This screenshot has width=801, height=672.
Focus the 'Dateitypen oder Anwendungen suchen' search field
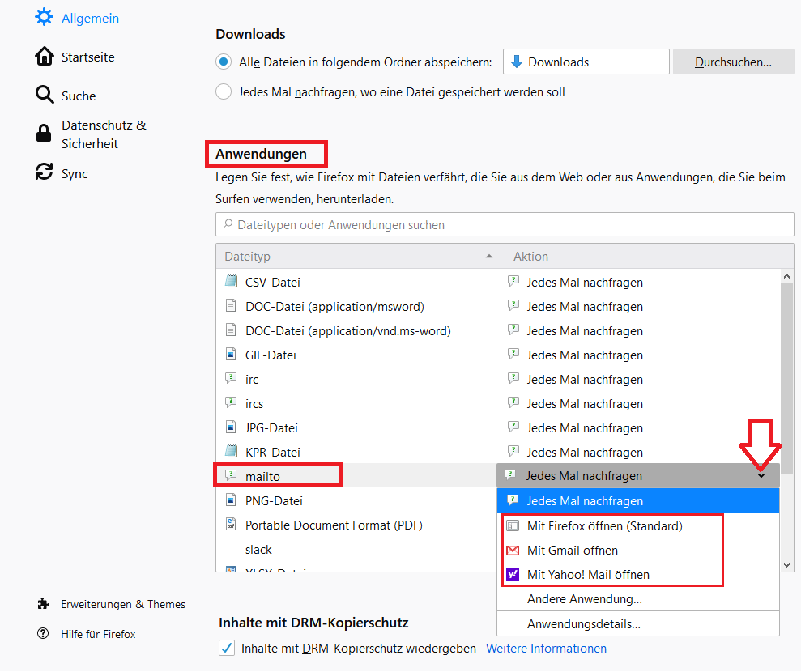click(x=505, y=224)
